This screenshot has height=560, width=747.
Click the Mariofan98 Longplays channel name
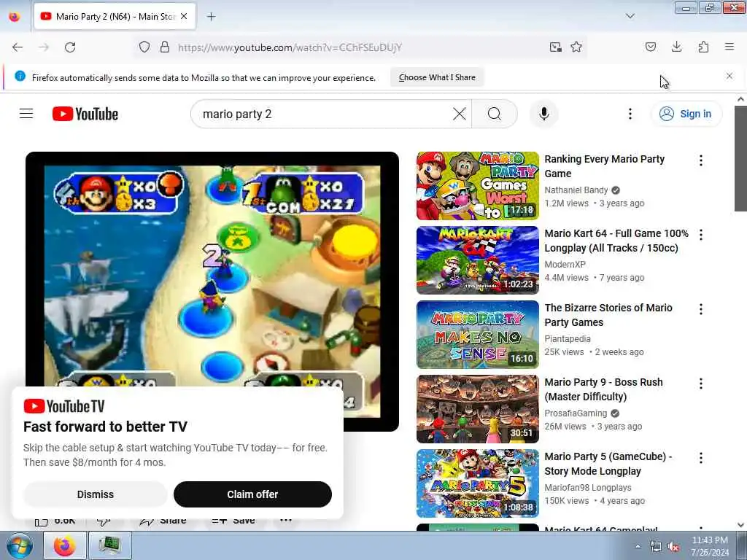click(587, 487)
